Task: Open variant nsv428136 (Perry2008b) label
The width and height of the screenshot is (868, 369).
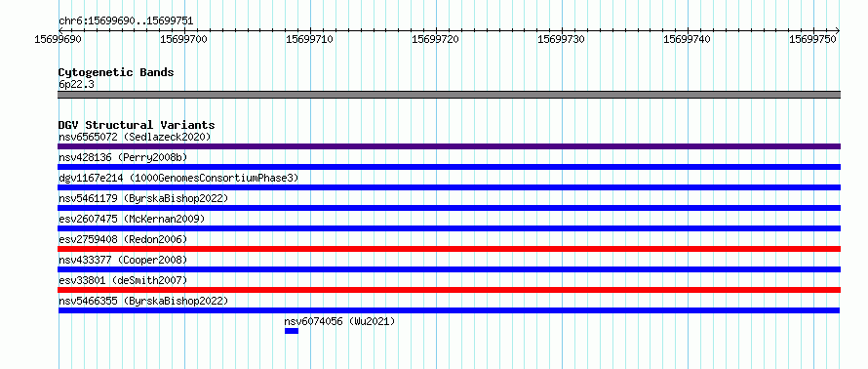Action: click(123, 157)
